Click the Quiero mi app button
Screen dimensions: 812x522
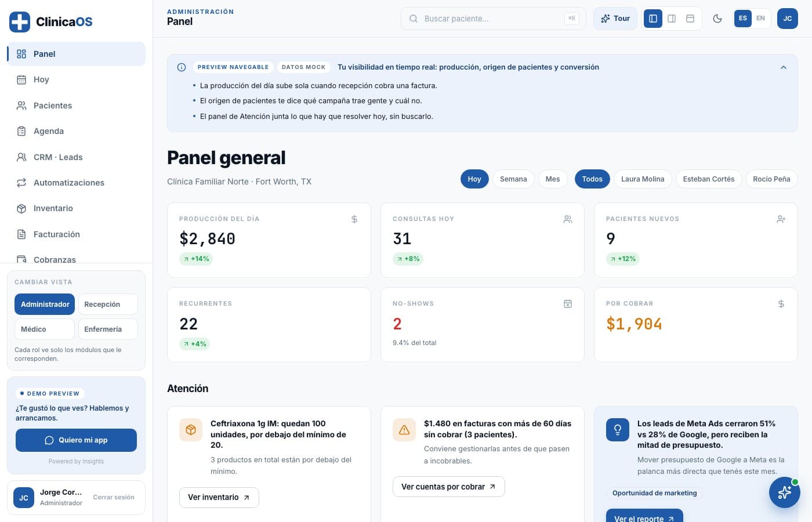76,440
